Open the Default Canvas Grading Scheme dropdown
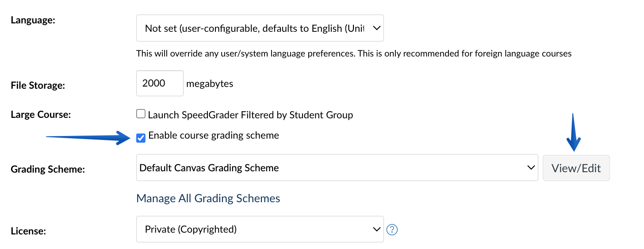The height and width of the screenshot is (249, 644). [x=337, y=168]
